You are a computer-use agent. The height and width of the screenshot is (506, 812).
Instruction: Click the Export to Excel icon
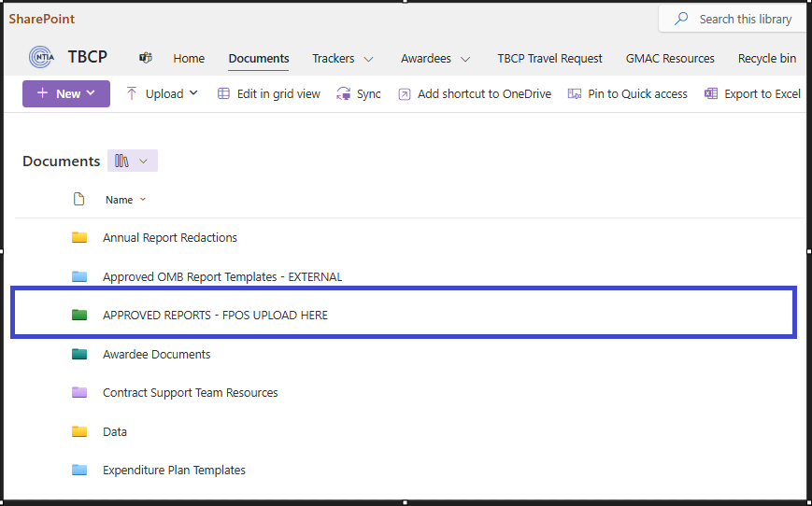[x=711, y=93]
